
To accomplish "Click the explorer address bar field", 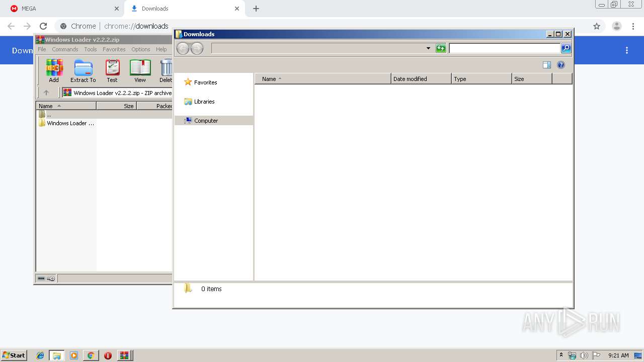I will [x=318, y=48].
